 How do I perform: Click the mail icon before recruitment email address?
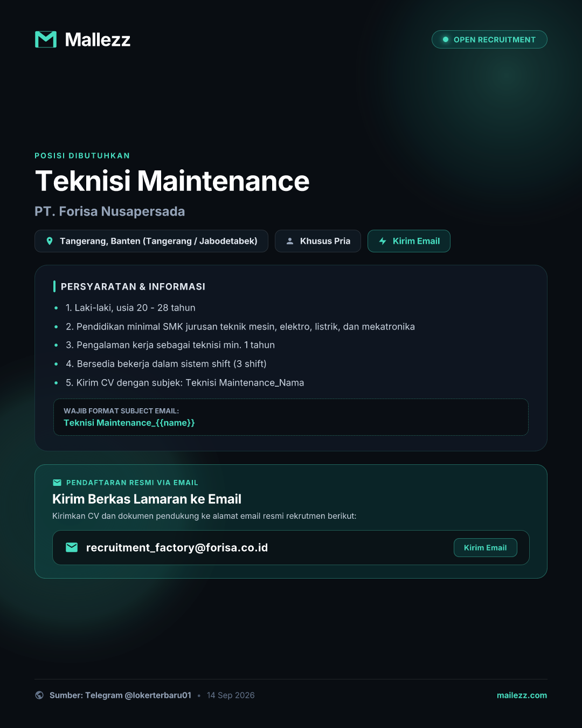click(x=72, y=547)
